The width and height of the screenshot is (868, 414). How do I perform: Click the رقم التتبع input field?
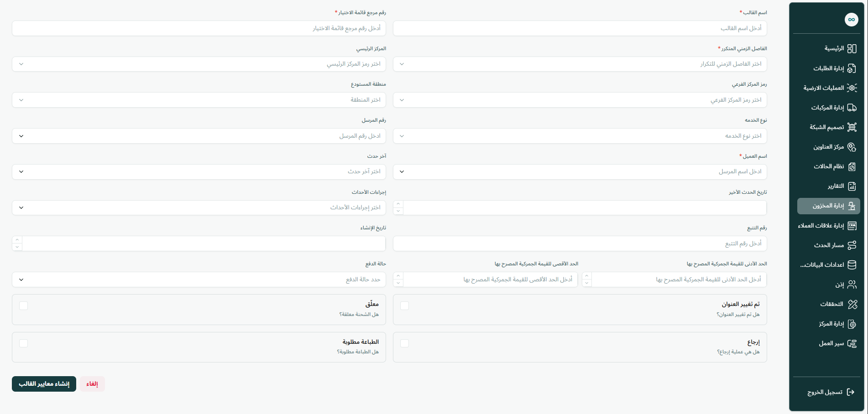point(580,243)
